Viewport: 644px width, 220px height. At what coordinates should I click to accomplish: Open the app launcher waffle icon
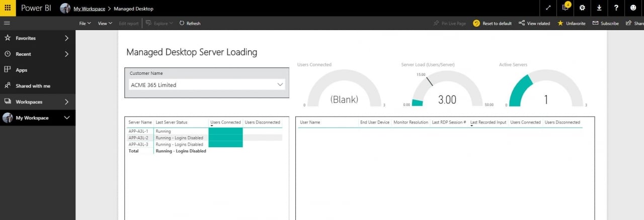(x=8, y=8)
